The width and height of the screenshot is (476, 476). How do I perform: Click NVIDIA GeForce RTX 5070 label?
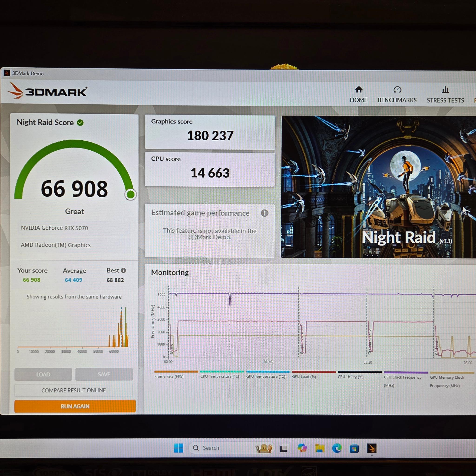click(x=54, y=228)
